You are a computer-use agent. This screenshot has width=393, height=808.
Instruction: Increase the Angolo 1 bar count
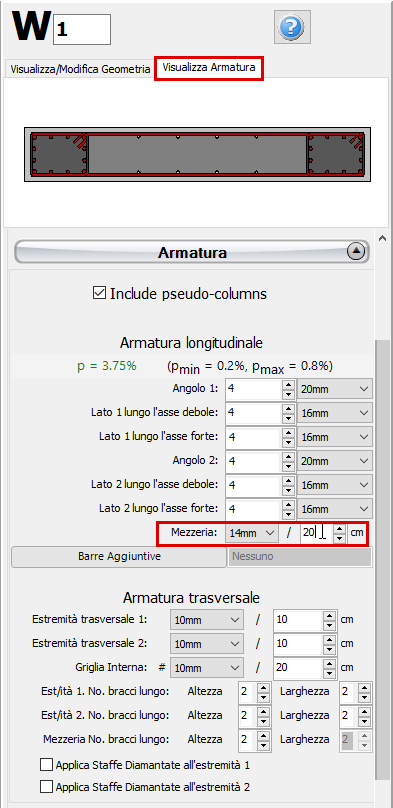coord(287,384)
